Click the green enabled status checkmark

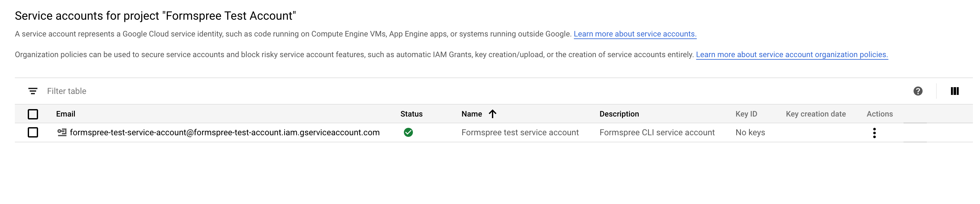click(408, 132)
